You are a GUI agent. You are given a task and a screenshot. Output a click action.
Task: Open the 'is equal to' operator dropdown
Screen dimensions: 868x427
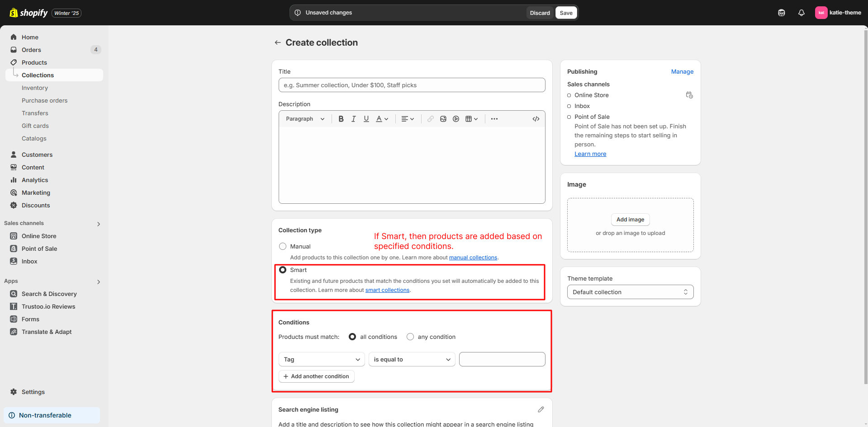412,359
